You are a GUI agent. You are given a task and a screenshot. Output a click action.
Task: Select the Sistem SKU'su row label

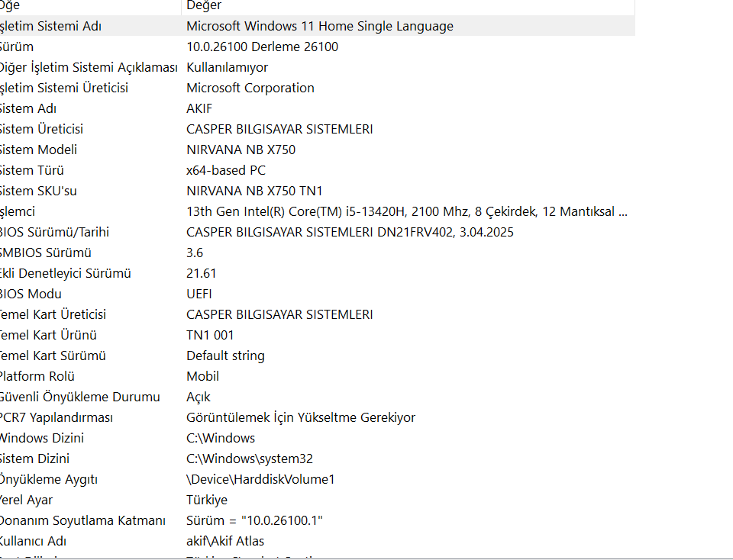click(x=38, y=191)
